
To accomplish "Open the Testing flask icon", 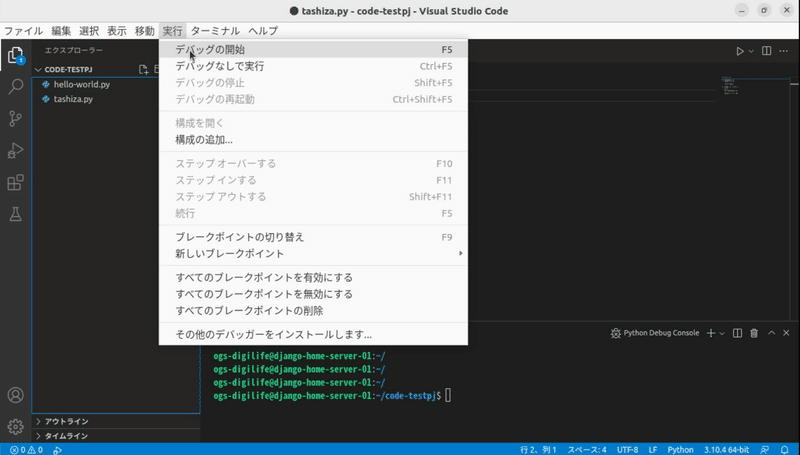I will click(15, 214).
